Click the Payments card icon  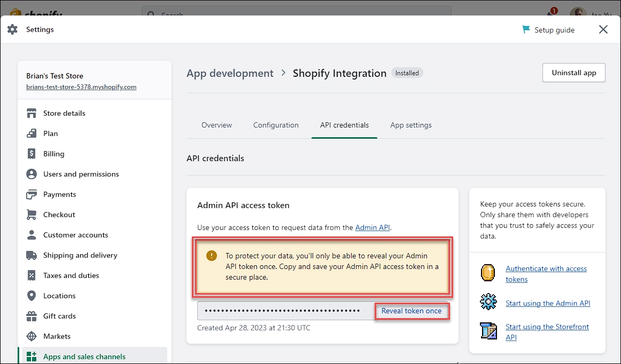point(32,194)
